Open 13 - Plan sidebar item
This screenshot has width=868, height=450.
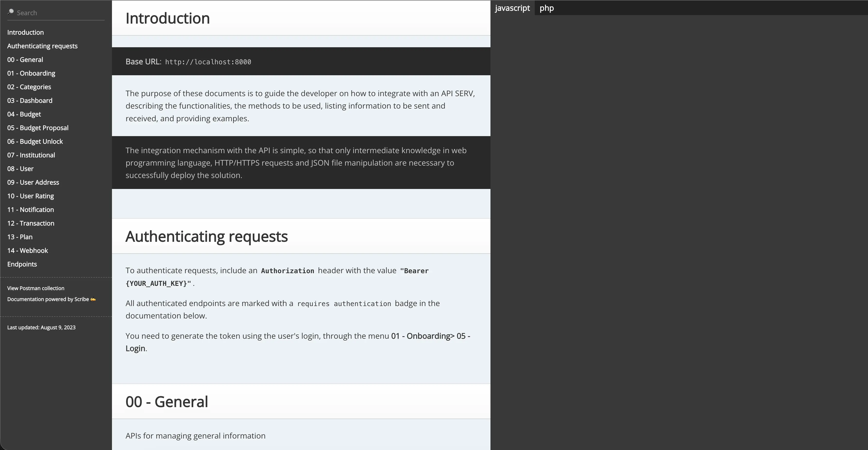pos(20,237)
